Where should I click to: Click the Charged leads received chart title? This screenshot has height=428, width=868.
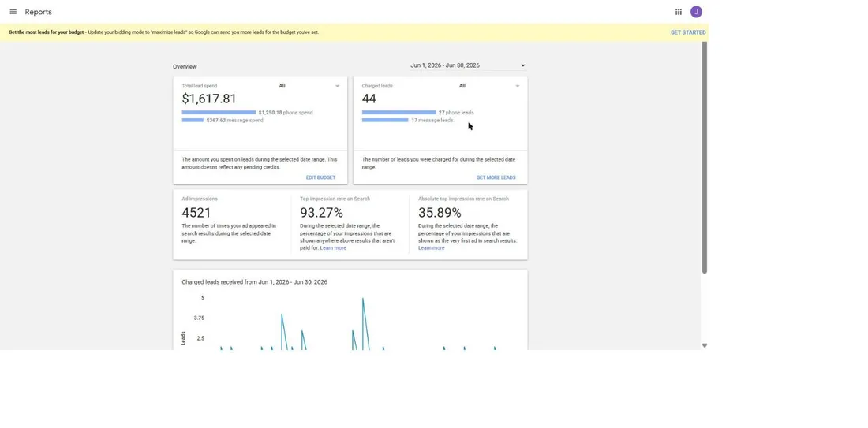(x=255, y=282)
